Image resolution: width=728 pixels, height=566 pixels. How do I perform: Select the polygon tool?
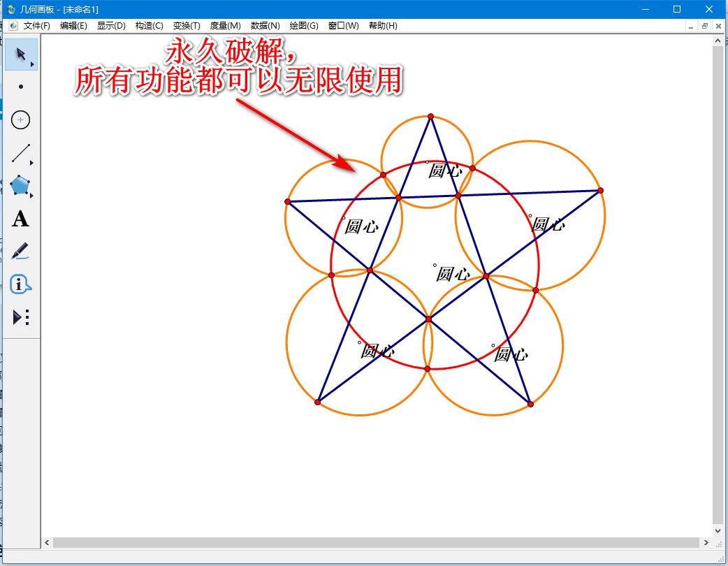click(20, 186)
